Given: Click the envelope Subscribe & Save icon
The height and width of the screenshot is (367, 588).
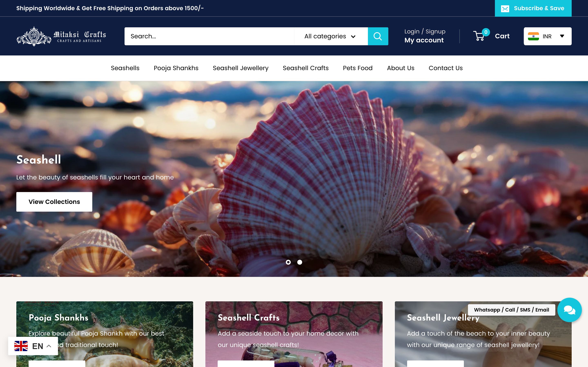Looking at the screenshot, I should coord(505,9).
